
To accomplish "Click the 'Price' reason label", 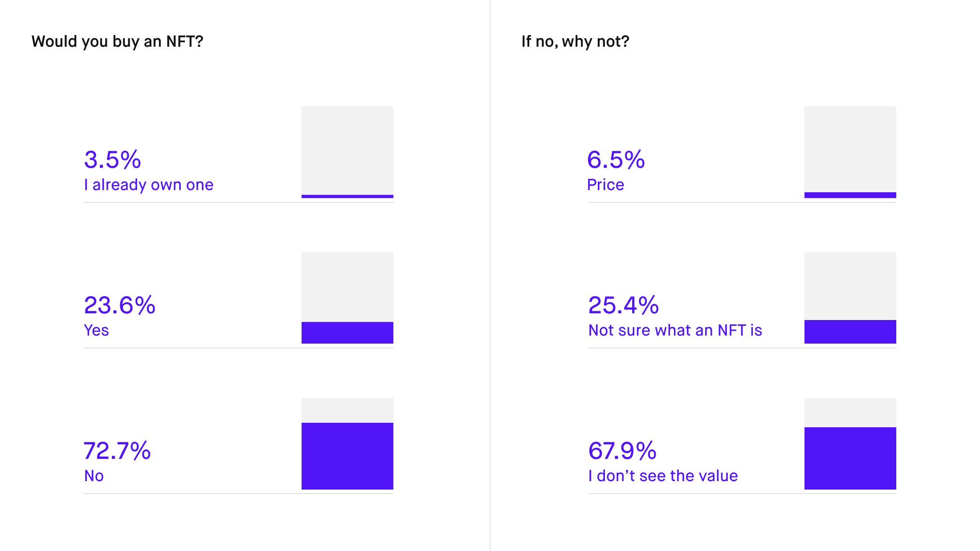I will [605, 185].
